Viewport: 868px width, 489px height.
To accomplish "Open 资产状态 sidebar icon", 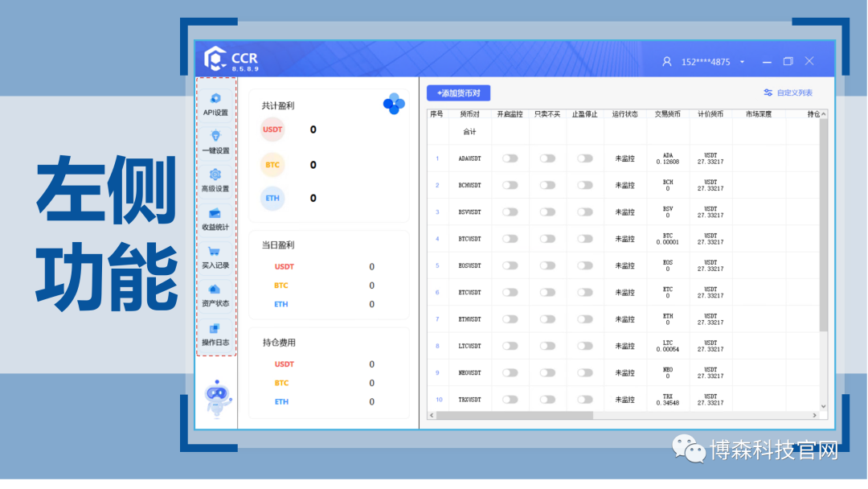I will pyautogui.click(x=215, y=294).
